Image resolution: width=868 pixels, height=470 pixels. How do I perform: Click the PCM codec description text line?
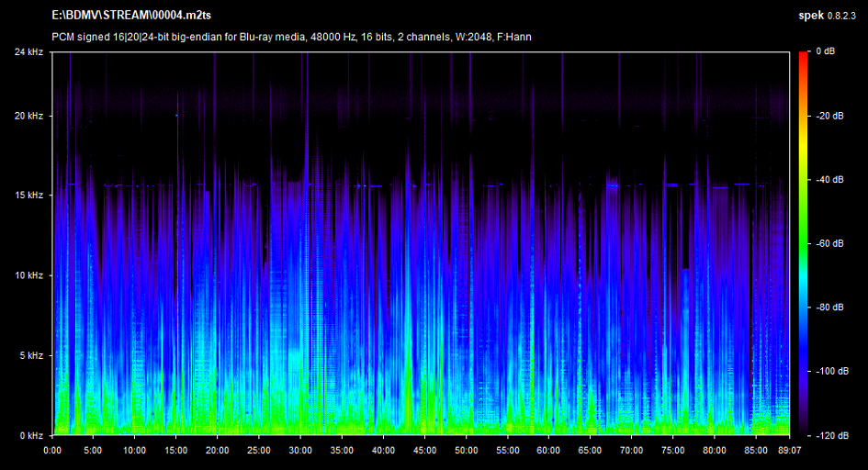click(291, 37)
